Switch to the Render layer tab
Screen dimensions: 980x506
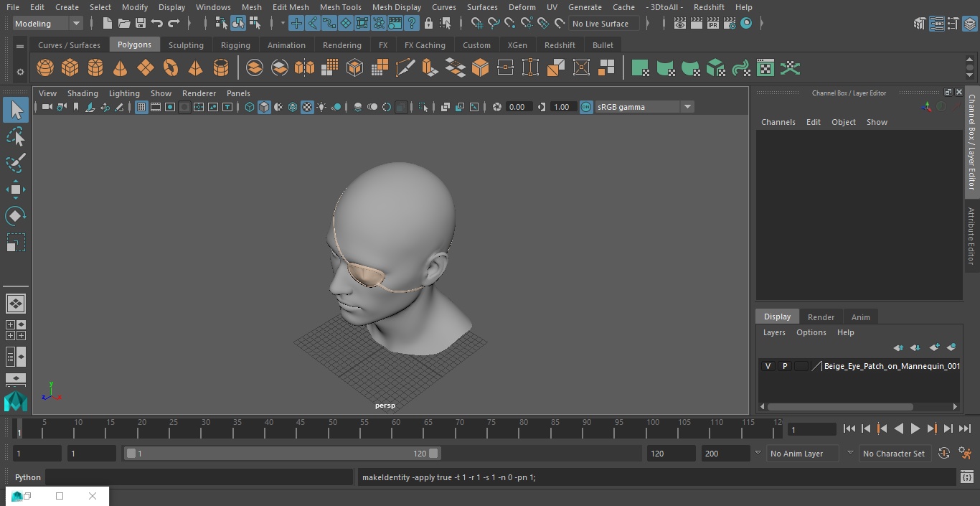point(821,317)
